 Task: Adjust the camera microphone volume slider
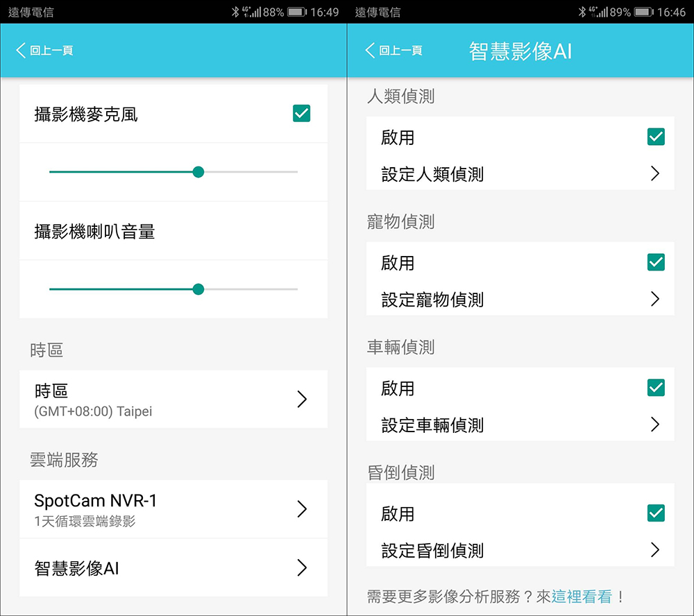pyautogui.click(x=173, y=172)
